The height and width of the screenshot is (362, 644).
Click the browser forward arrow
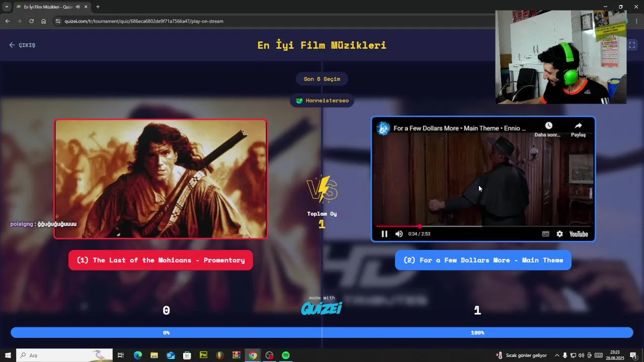click(x=20, y=21)
